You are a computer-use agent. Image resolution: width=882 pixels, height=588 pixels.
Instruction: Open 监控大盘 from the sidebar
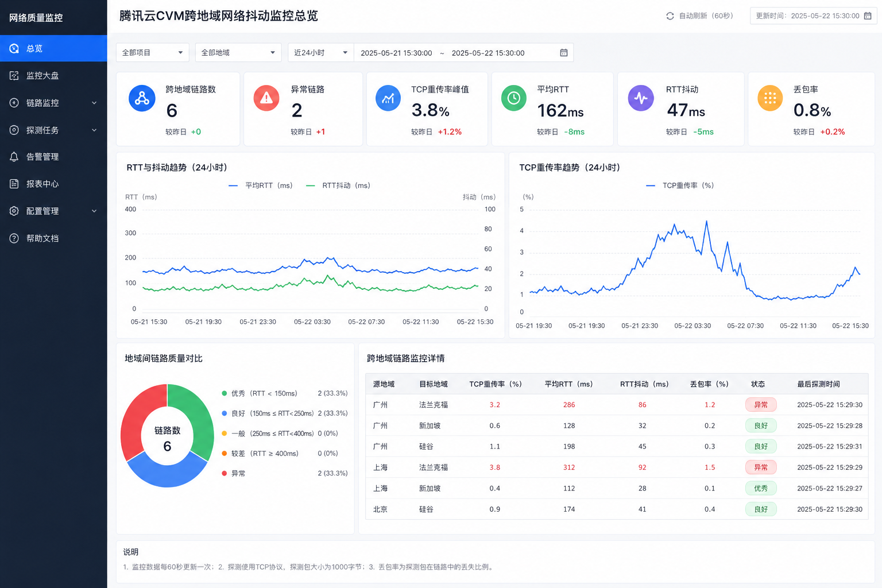[53, 76]
